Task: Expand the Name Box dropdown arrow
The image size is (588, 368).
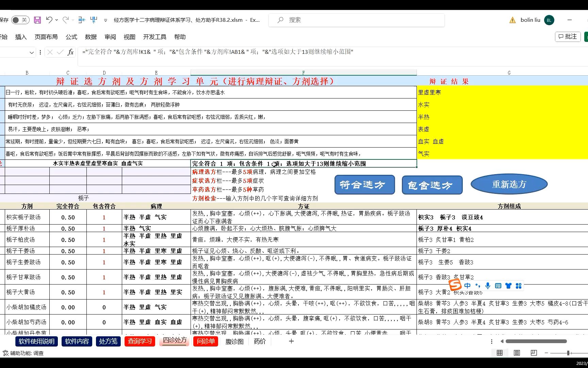Action: (32, 52)
